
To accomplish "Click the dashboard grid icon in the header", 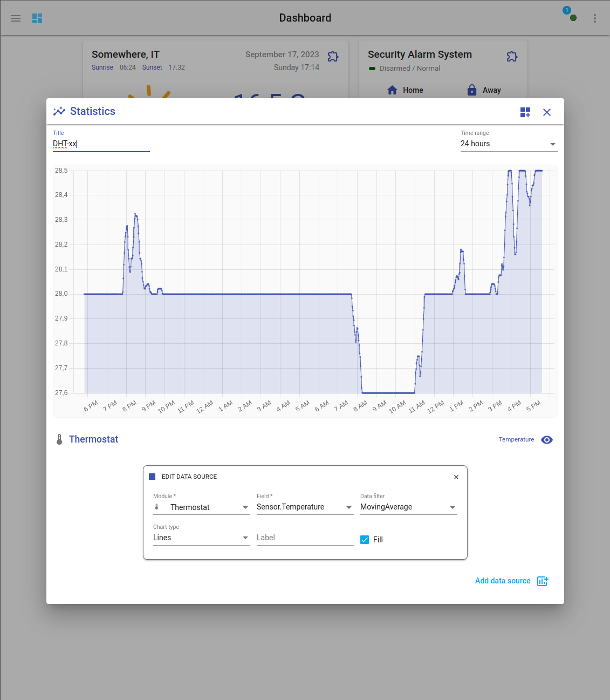I will (37, 18).
